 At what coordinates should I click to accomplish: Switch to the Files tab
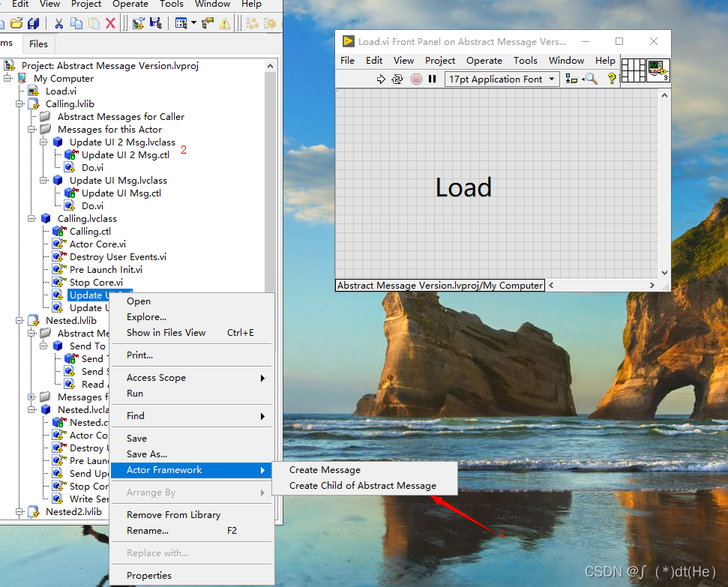[x=38, y=43]
